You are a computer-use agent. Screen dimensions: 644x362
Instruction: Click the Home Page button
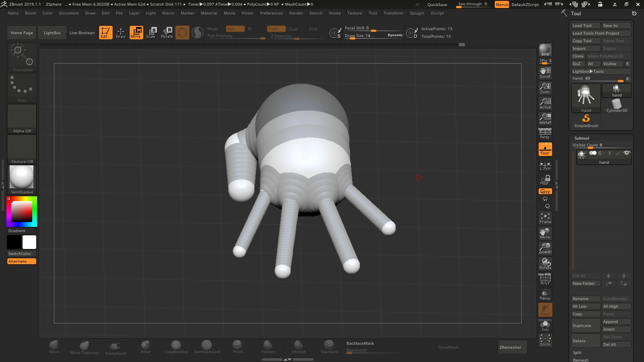pyautogui.click(x=22, y=33)
